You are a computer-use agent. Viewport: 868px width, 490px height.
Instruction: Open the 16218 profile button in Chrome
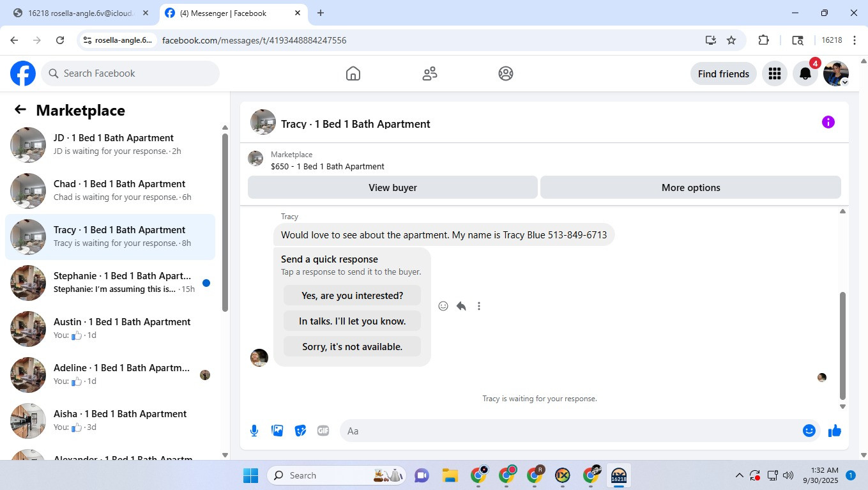[x=832, y=40]
